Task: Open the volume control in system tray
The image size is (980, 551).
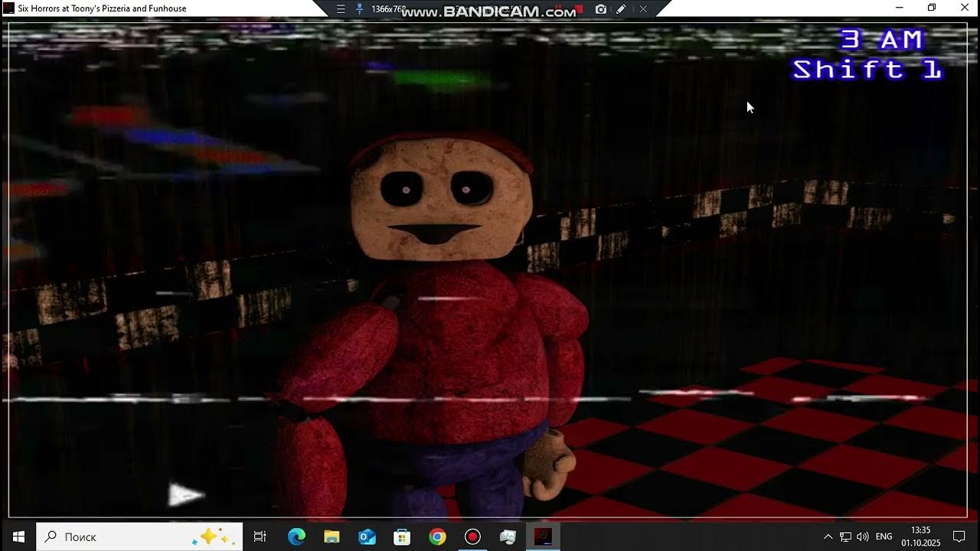Action: coord(863,536)
